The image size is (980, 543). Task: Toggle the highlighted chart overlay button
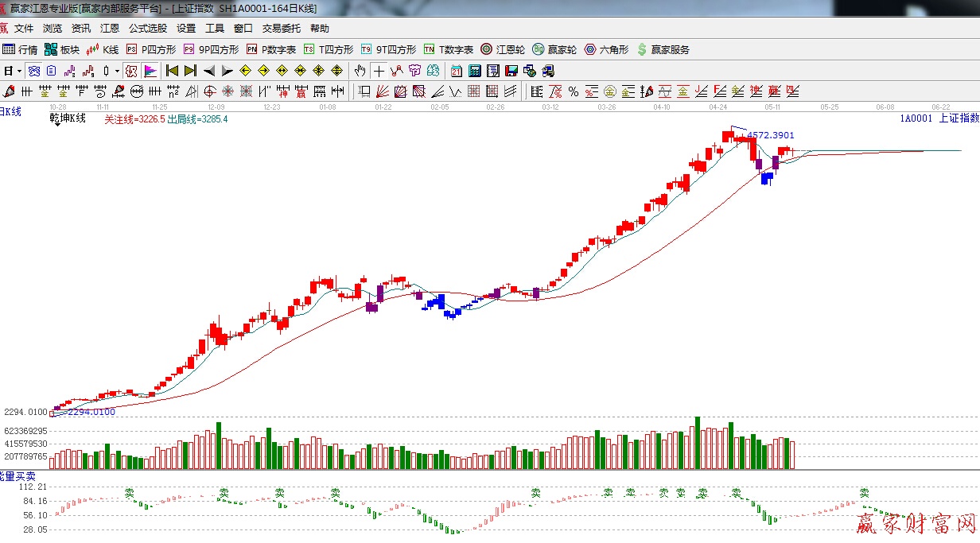(x=131, y=71)
